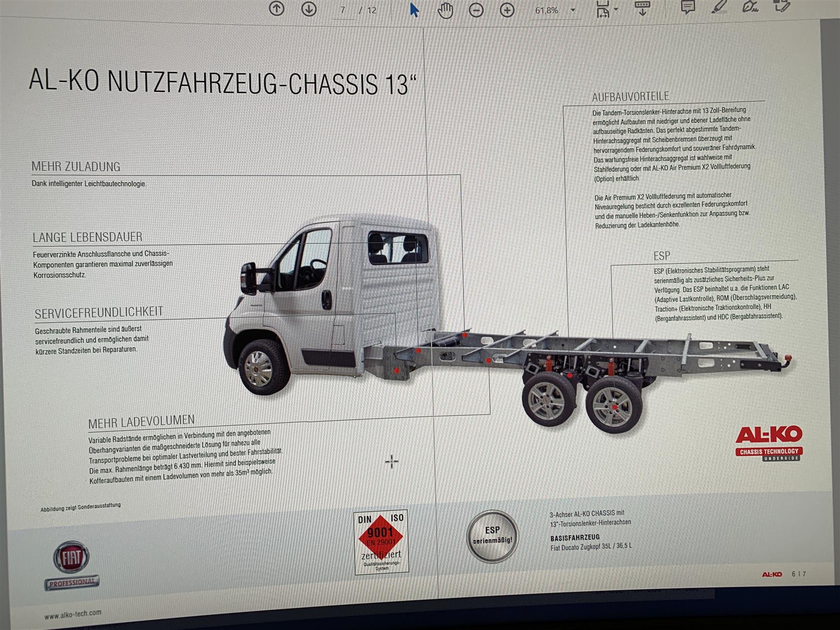Click the fit page width icon
Image resolution: width=840 pixels, height=630 pixels.
pos(603,9)
